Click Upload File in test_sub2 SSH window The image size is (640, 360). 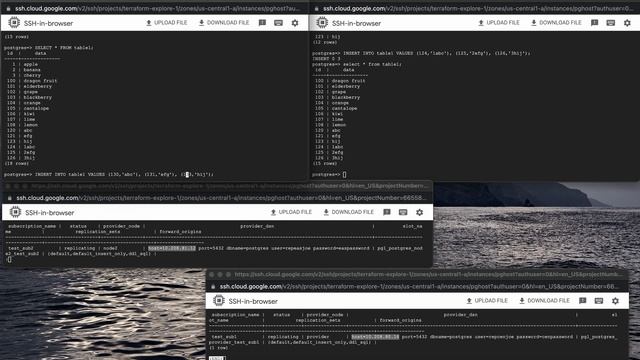click(291, 212)
